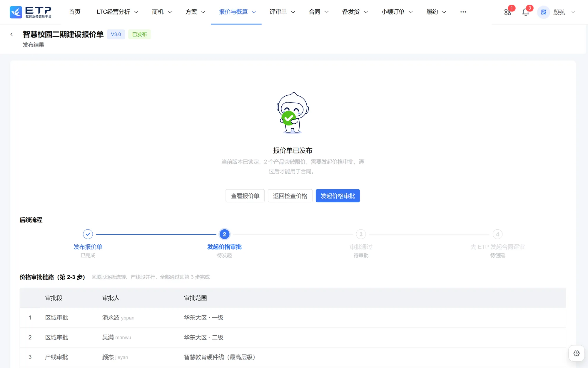Click step 3 circle in the flow

point(361,234)
